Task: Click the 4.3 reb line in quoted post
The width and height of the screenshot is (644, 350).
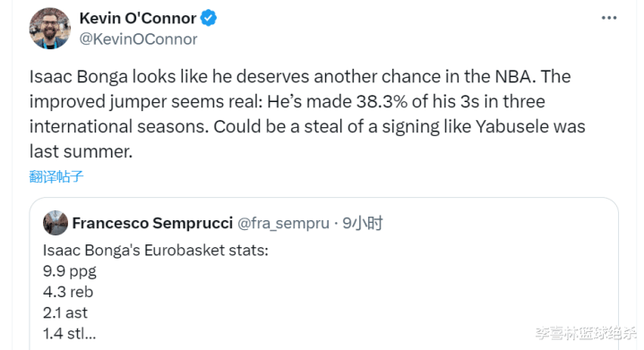Action: 68,292
